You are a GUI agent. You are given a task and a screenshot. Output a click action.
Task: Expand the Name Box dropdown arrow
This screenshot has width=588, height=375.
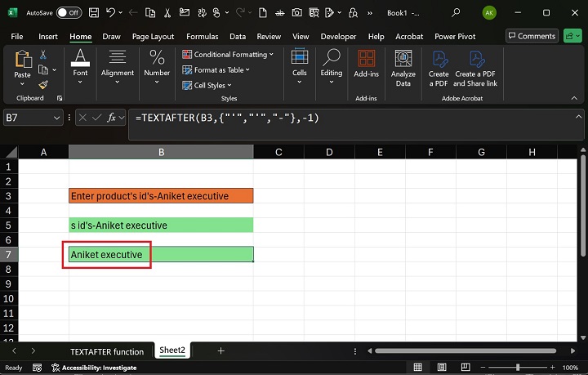click(56, 118)
